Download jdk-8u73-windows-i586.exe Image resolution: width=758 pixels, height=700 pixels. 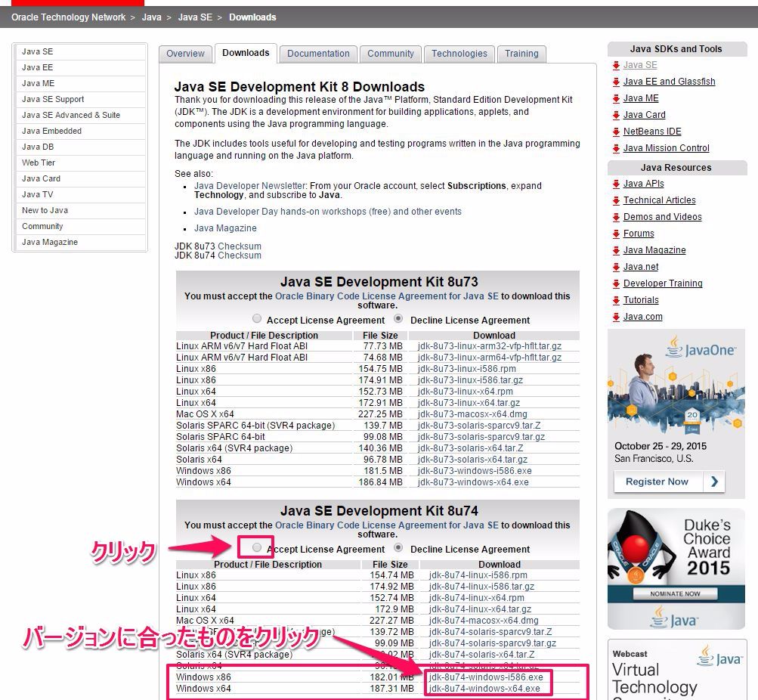point(475,472)
